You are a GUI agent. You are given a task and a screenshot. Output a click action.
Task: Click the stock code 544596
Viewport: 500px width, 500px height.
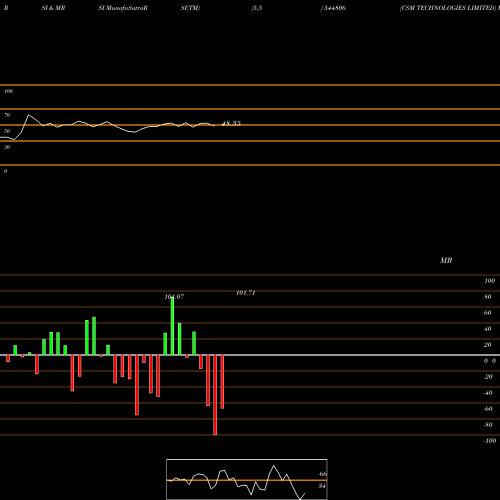334,8
